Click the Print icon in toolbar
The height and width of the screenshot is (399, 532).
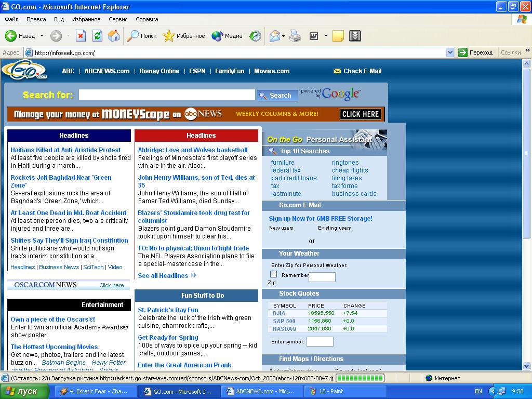click(295, 36)
